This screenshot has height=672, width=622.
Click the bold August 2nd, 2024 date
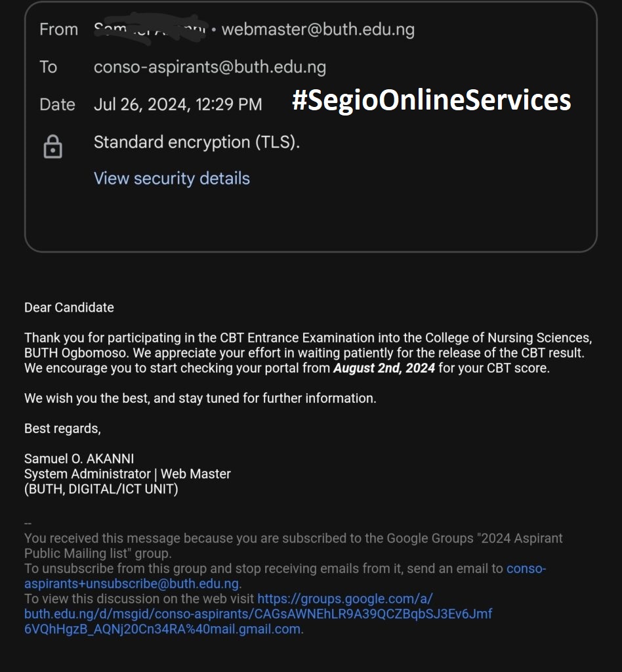(384, 368)
